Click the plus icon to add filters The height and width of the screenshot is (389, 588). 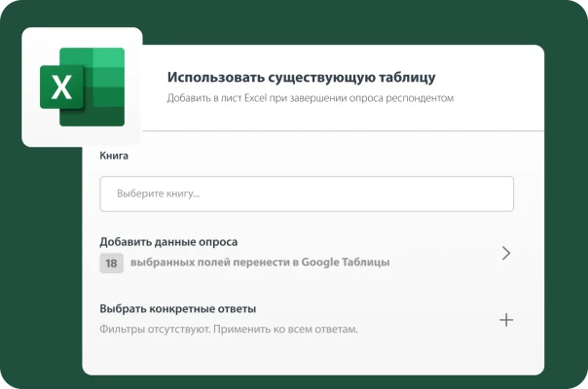[x=506, y=320]
